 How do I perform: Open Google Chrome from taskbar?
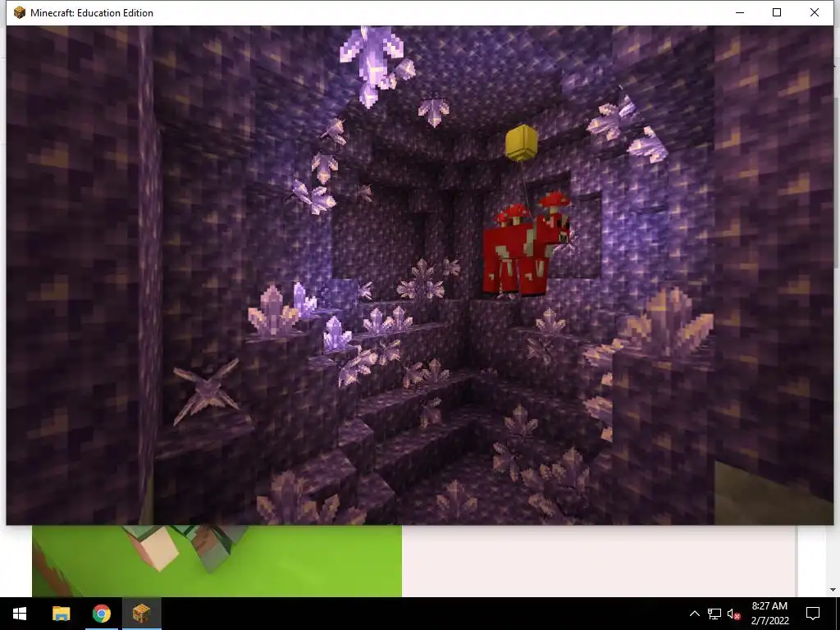click(x=101, y=614)
